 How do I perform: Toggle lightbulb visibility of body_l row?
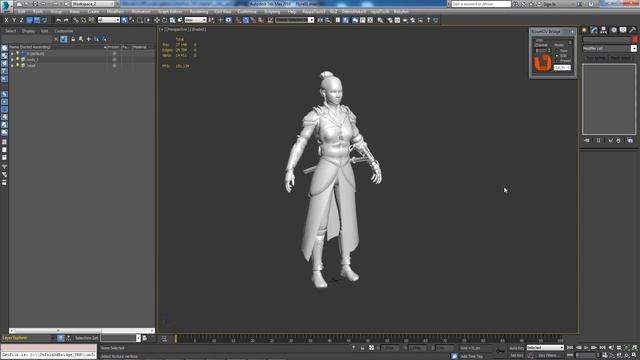(17, 60)
